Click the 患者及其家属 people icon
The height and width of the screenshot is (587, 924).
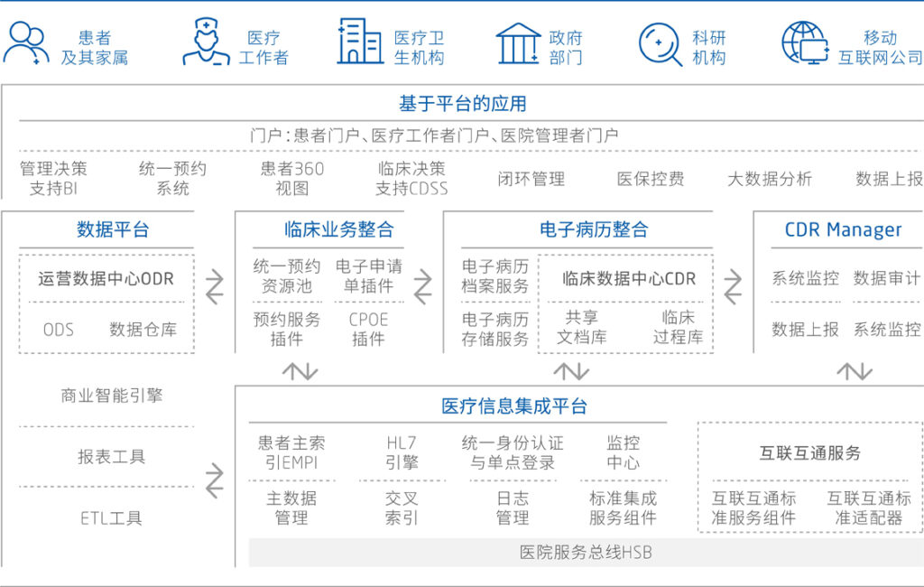[26, 43]
